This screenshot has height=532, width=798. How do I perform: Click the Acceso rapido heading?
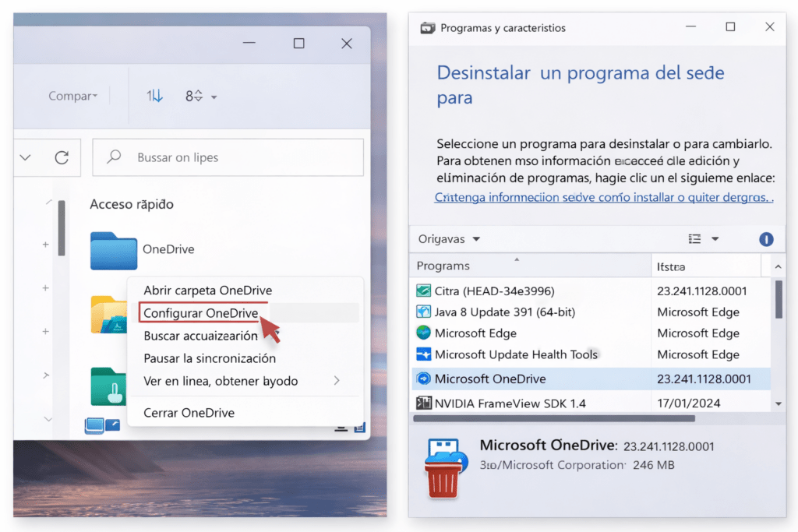pos(132,204)
